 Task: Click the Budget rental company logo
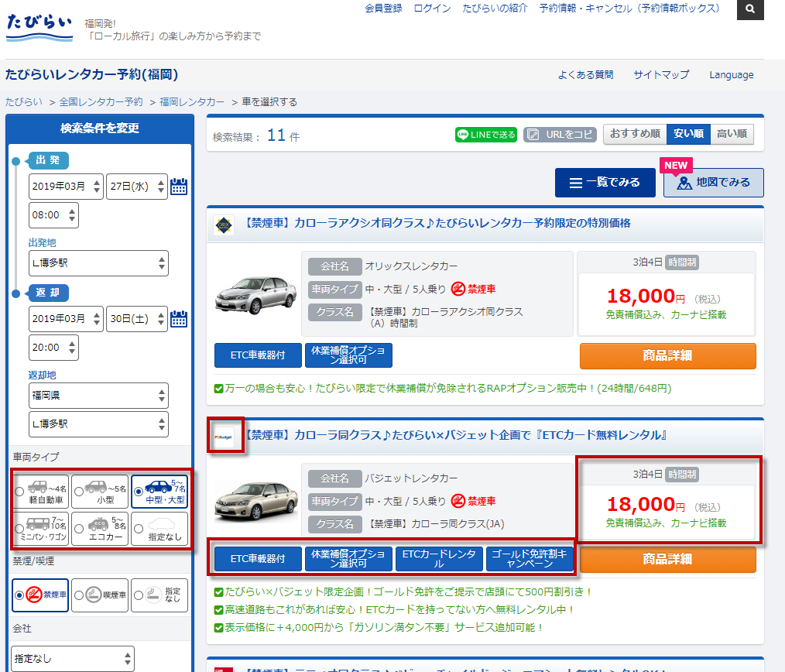tap(224, 437)
